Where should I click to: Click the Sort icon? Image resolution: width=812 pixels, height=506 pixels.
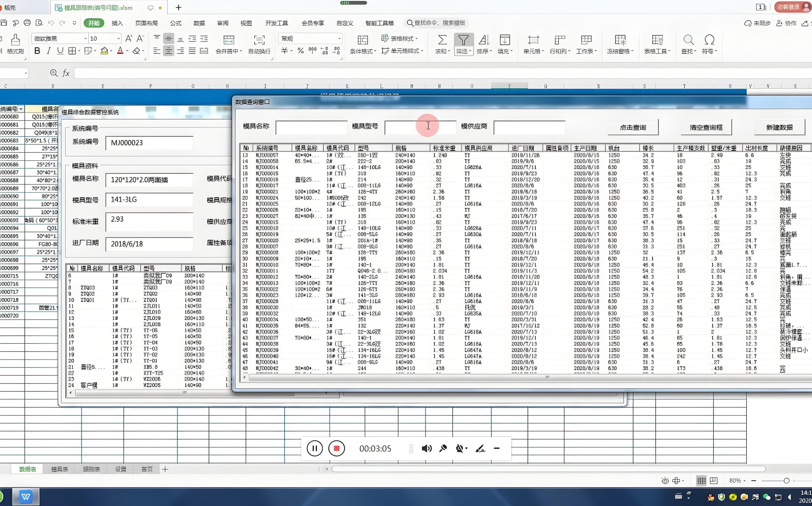484,40
